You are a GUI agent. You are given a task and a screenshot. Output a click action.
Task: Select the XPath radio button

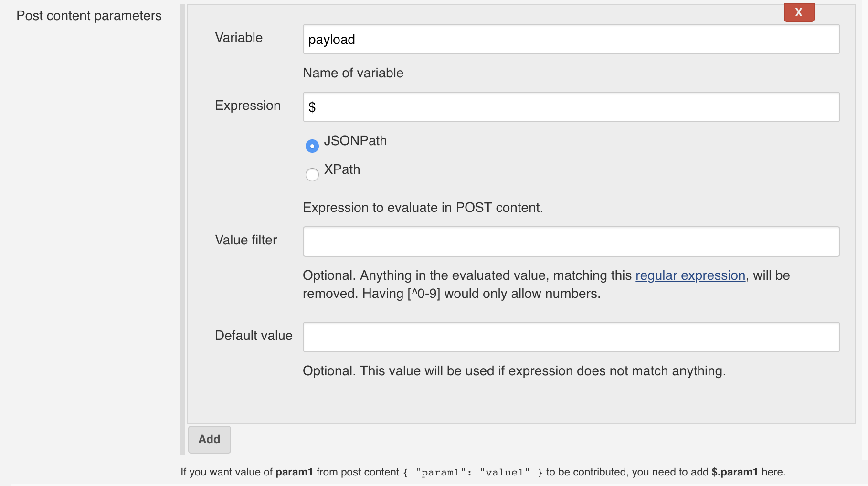(x=312, y=174)
